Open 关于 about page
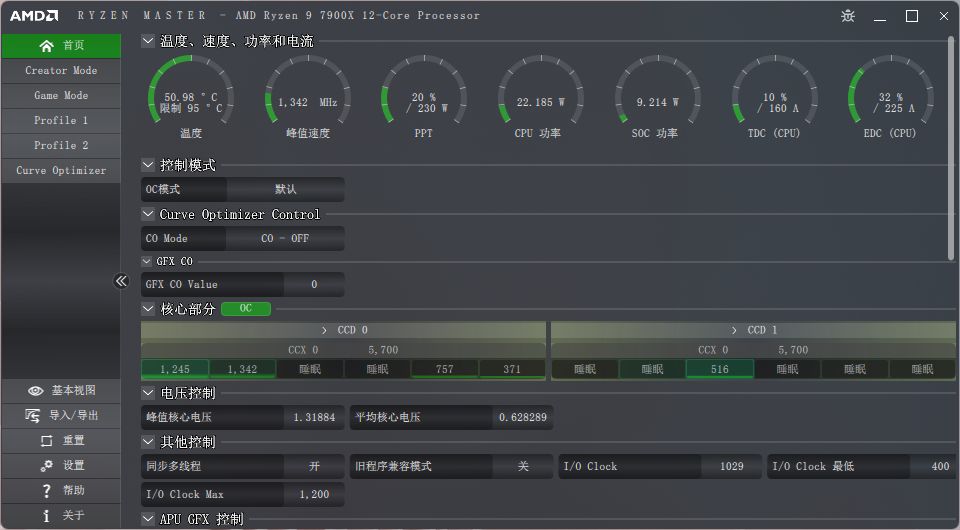Image resolution: width=960 pixels, height=530 pixels. click(x=61, y=515)
